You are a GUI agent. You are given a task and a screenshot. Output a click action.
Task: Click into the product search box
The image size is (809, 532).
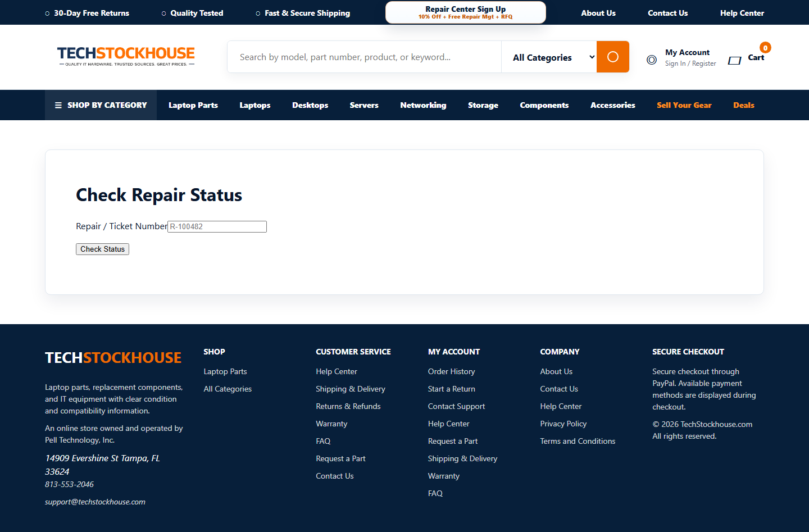point(364,57)
